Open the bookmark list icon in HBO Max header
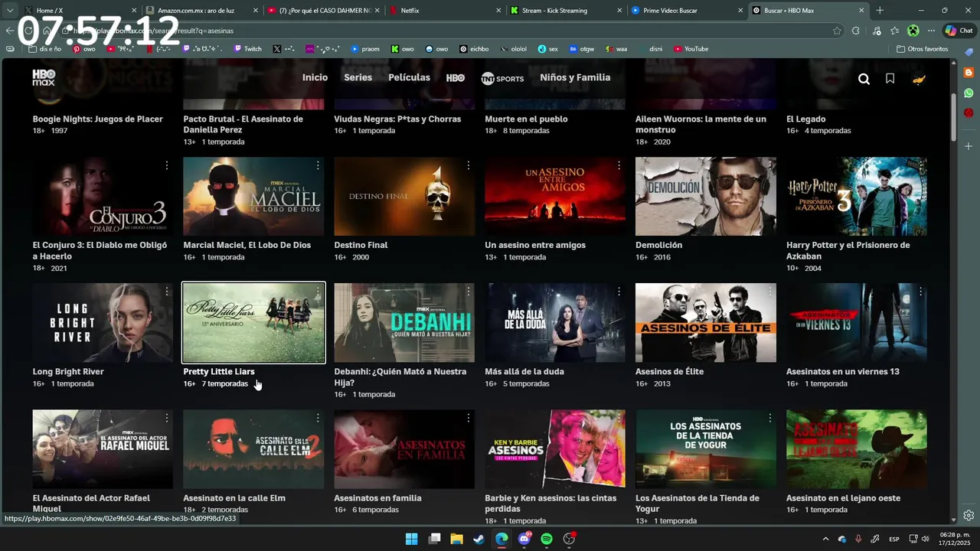 890,78
